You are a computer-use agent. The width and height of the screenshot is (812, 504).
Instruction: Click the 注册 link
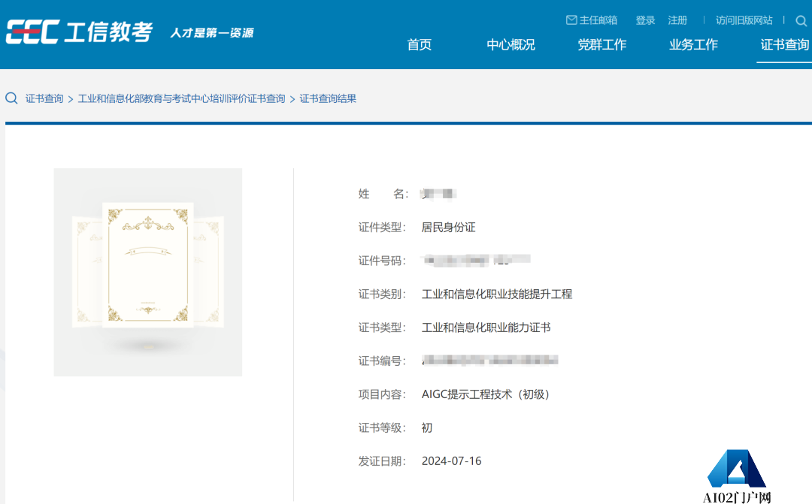pos(677,20)
